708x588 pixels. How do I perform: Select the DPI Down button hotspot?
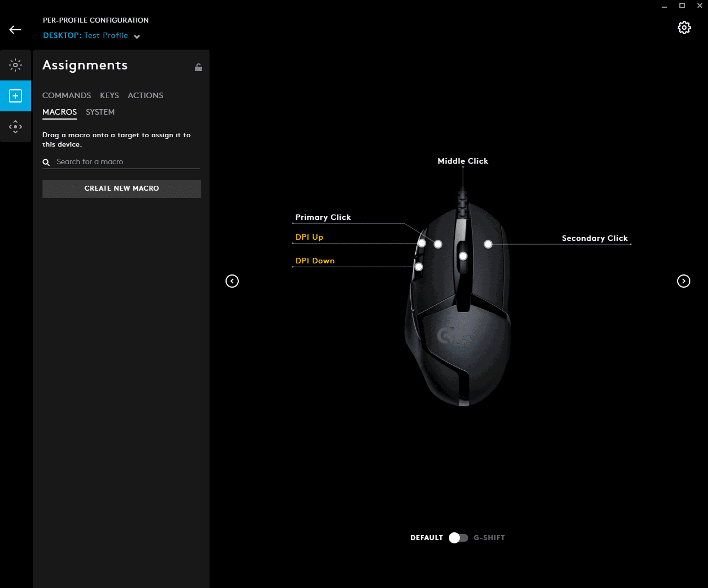click(419, 267)
